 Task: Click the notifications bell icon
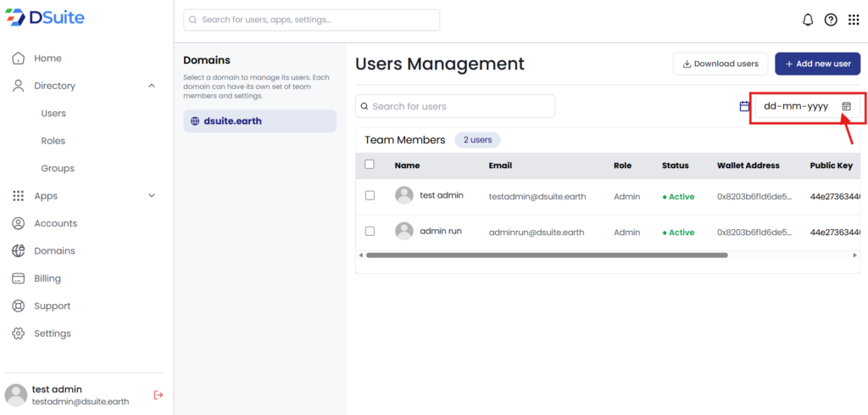click(808, 20)
